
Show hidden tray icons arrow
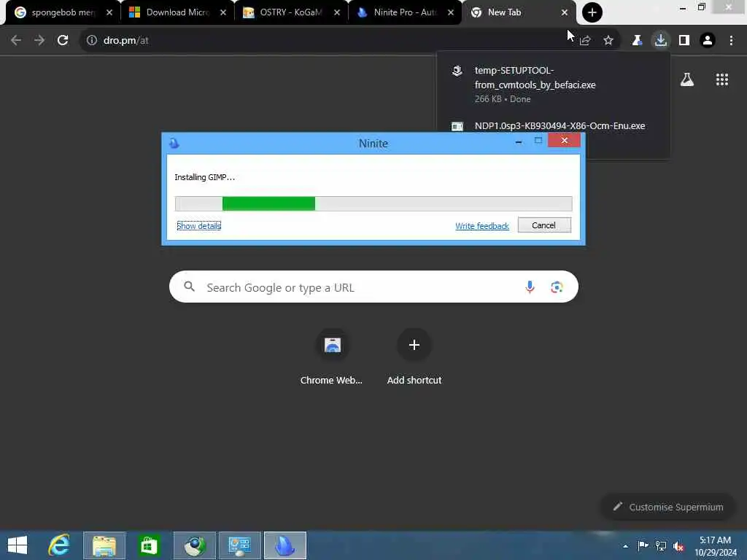[625, 545]
